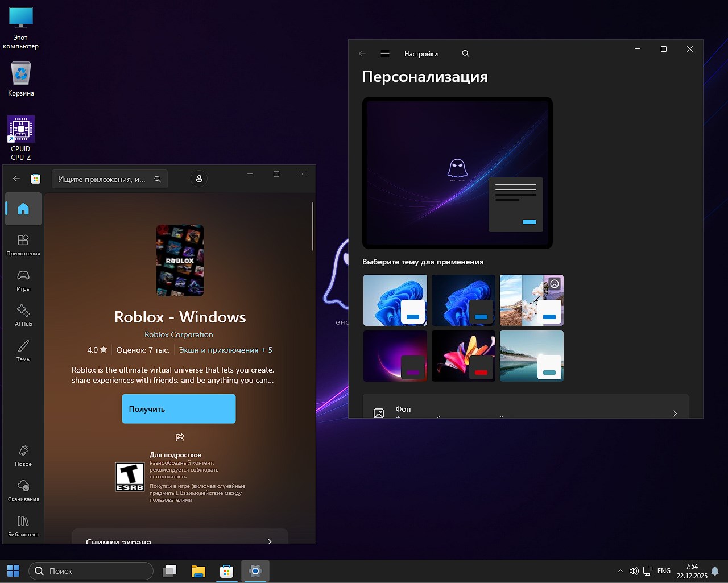Click the Персонализация heading

coord(425,77)
